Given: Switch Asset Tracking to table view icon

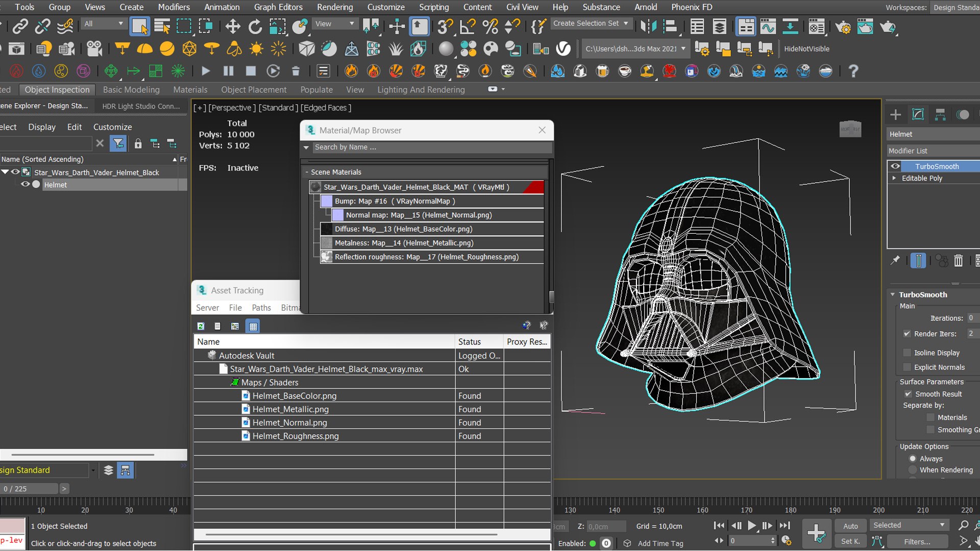Looking at the screenshot, I should click(x=253, y=326).
